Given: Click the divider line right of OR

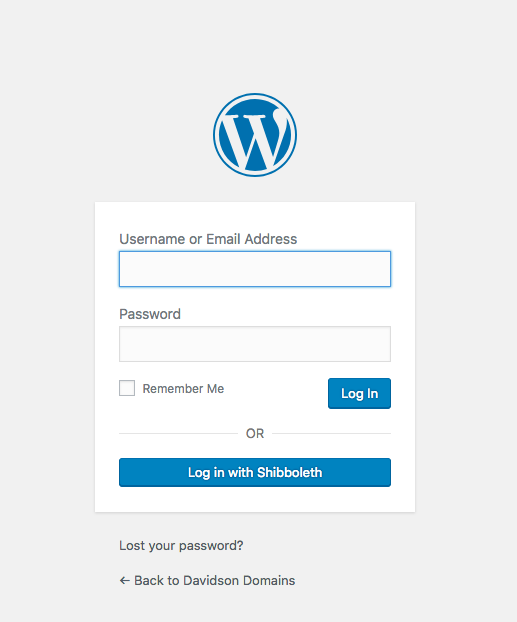Looking at the screenshot, I should point(331,434).
